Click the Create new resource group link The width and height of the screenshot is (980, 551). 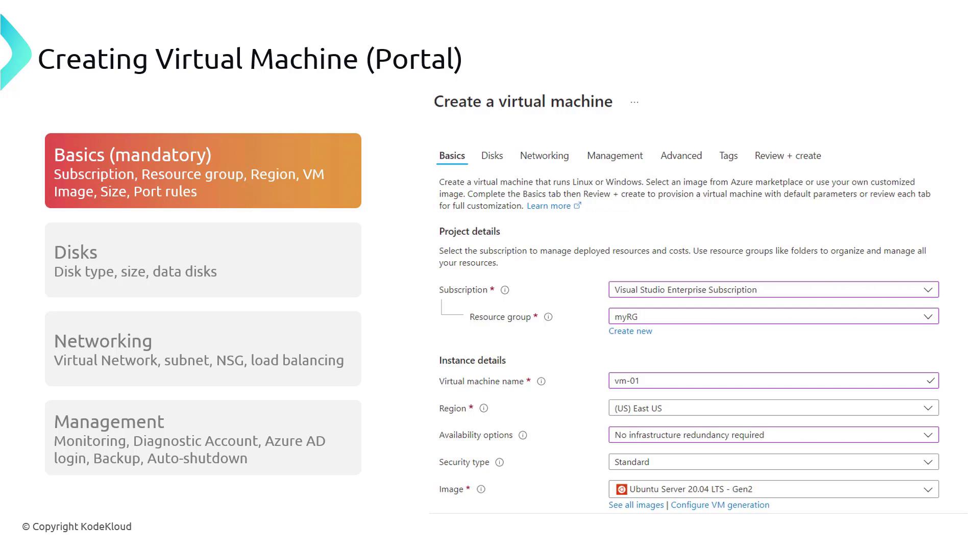[630, 331]
